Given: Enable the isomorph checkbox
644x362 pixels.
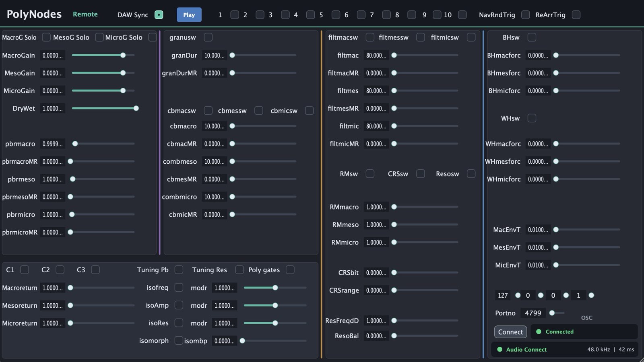Looking at the screenshot, I should tap(179, 341).
